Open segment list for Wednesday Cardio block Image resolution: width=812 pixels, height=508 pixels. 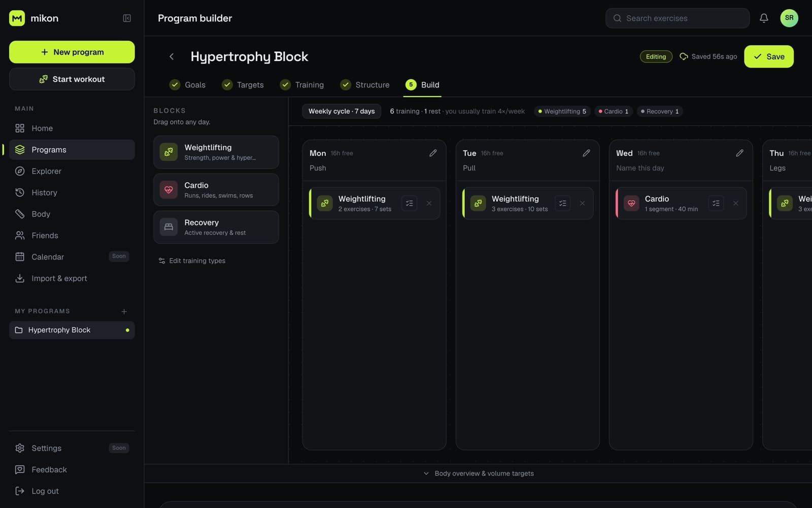tap(716, 203)
